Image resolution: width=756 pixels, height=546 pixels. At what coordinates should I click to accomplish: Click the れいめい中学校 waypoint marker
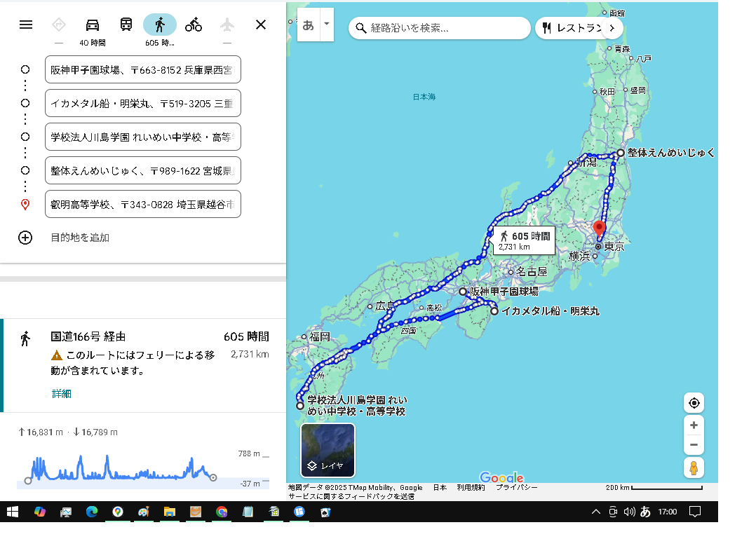[300, 406]
